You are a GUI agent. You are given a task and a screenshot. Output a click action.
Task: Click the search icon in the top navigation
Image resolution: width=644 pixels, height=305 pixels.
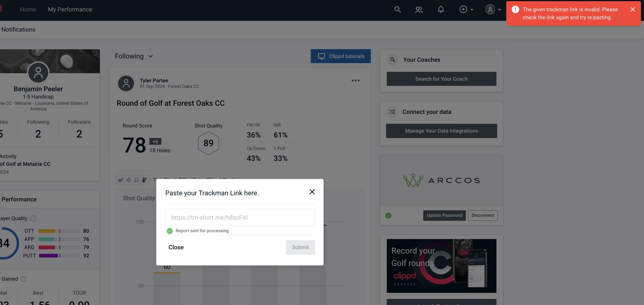coord(397,9)
